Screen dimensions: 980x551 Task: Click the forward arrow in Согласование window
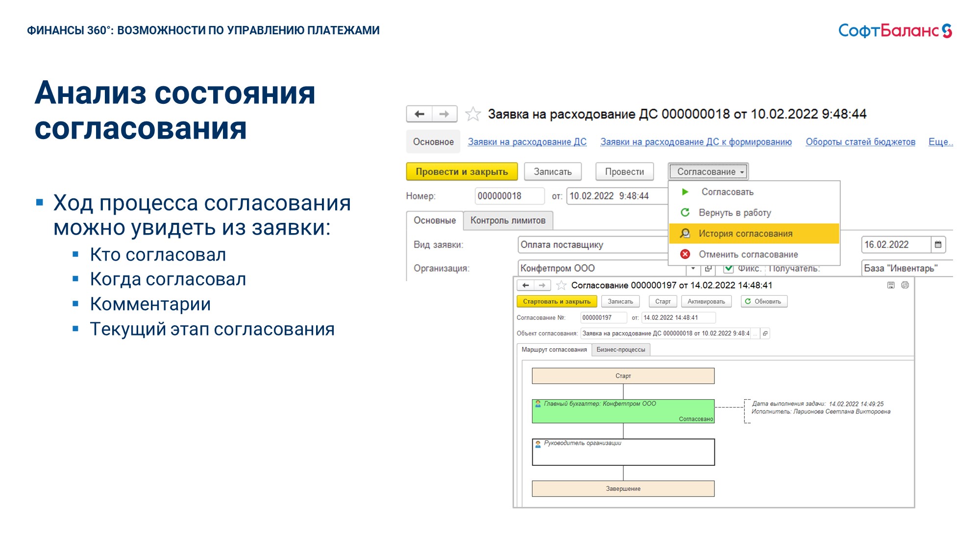click(542, 285)
